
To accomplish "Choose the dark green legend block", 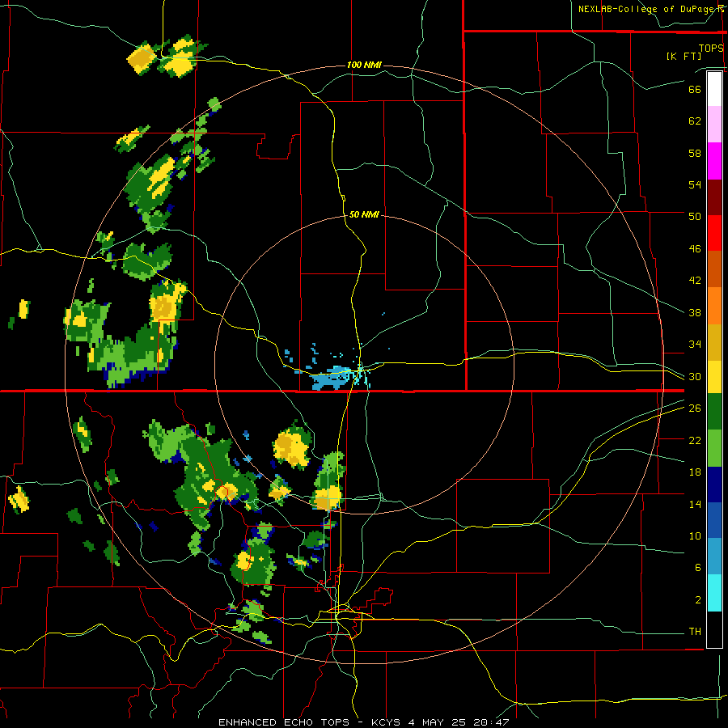I will tap(714, 412).
